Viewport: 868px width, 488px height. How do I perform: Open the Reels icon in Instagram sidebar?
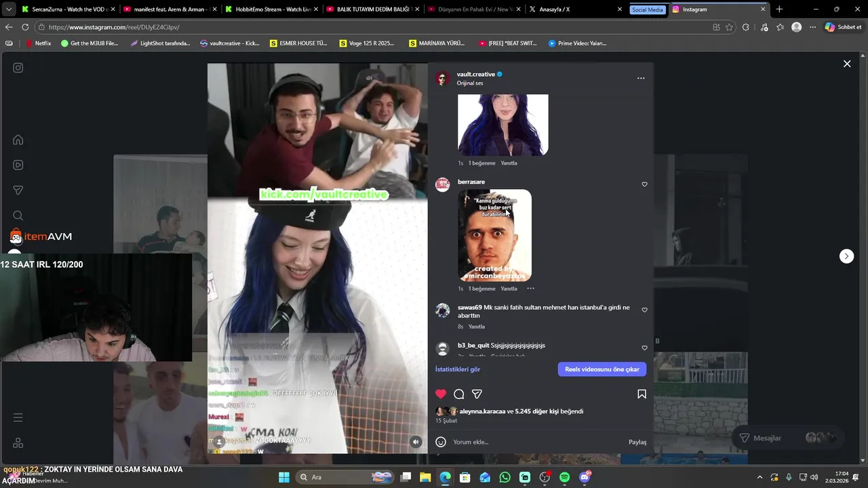[18, 165]
